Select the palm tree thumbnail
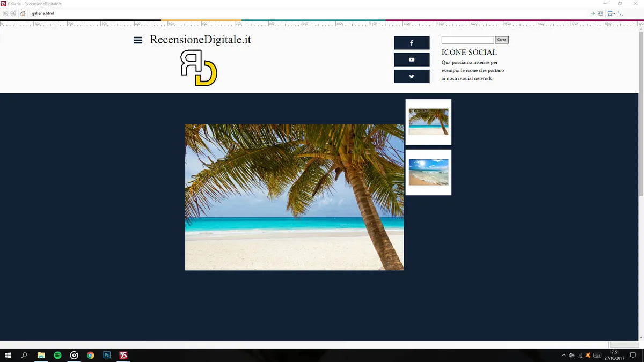Viewport: 644px width, 362px height. click(428, 122)
